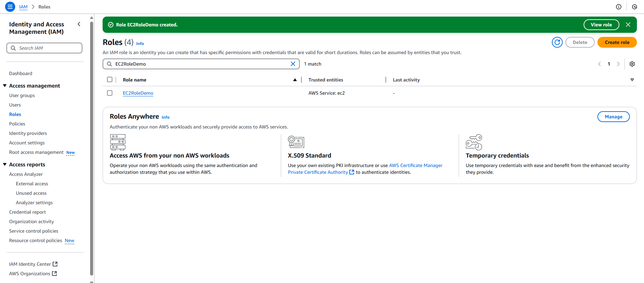
Task: Open the hamburger navigation menu icon
Action: (10, 7)
